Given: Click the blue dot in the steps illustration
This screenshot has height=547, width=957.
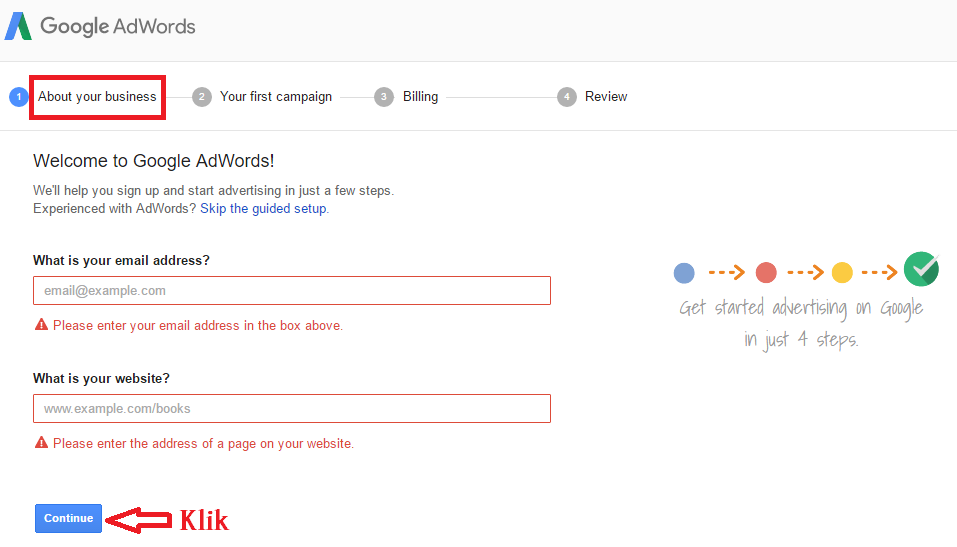Looking at the screenshot, I should tap(684, 272).
